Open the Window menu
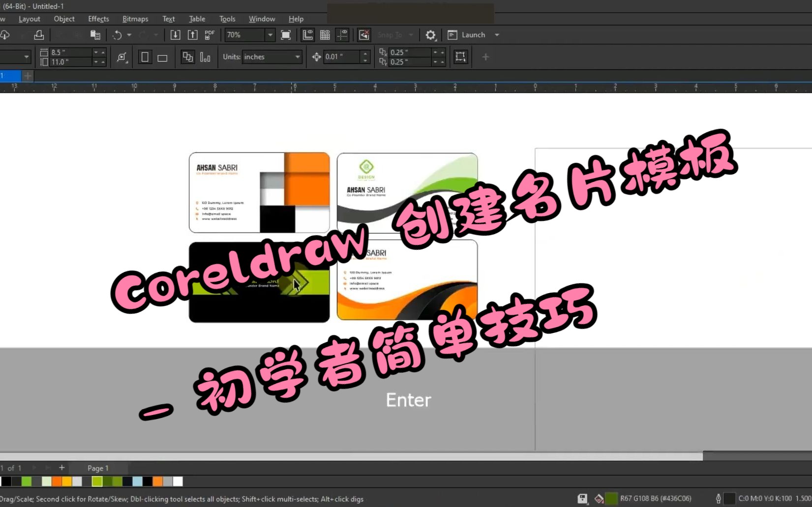Image resolution: width=812 pixels, height=507 pixels. 262,19
